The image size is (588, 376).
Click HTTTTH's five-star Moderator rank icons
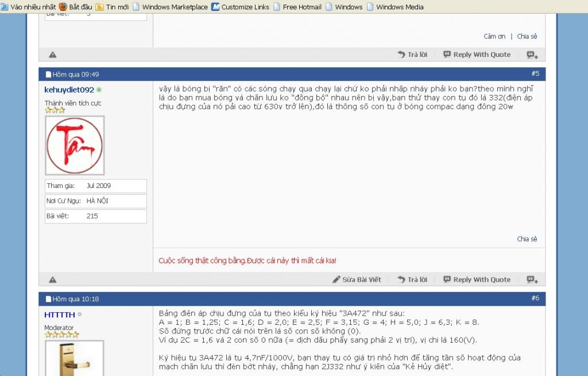pyautogui.click(x=62, y=335)
